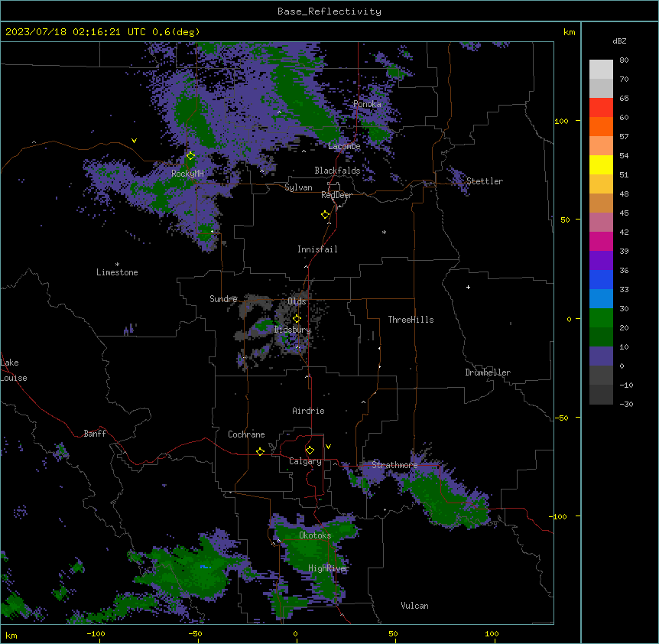Click the yellow diamond marker above RockyMH
Screen dimensions: 659x644
pyautogui.click(x=190, y=156)
